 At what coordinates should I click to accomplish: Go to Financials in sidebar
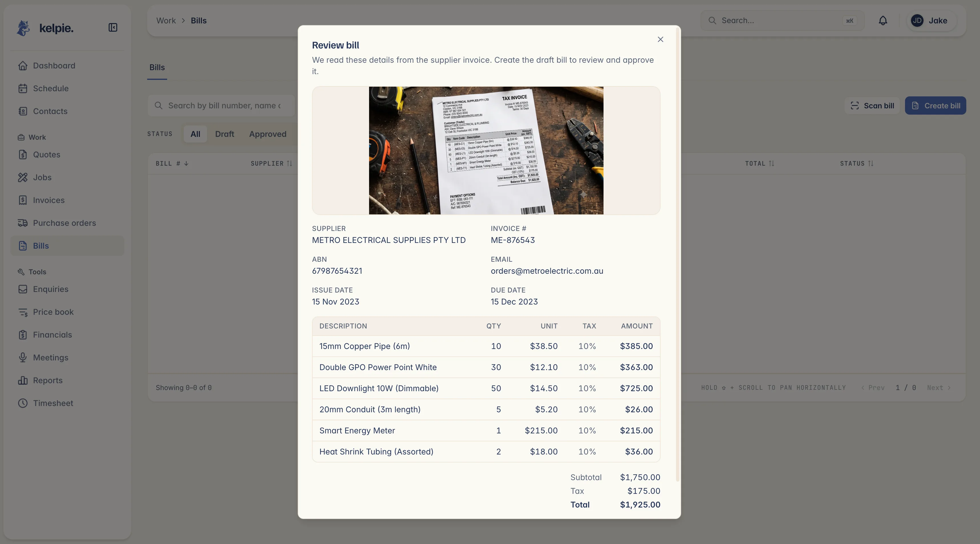pyautogui.click(x=67, y=335)
